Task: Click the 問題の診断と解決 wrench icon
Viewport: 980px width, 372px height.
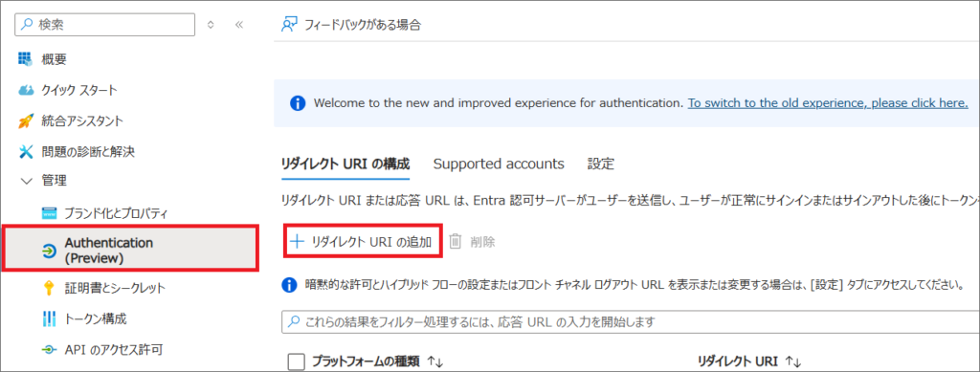Action: pos(26,151)
